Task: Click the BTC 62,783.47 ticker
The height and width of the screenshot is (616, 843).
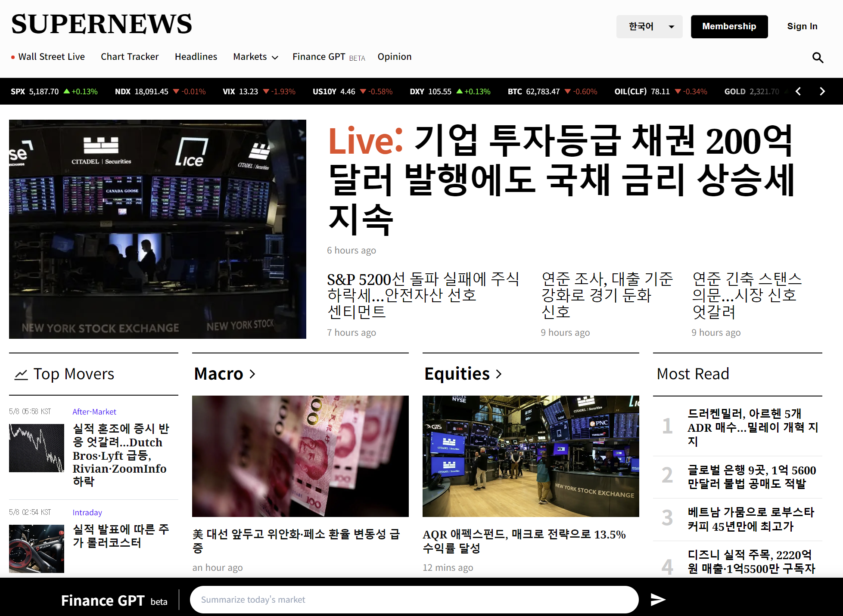Action: (x=553, y=91)
